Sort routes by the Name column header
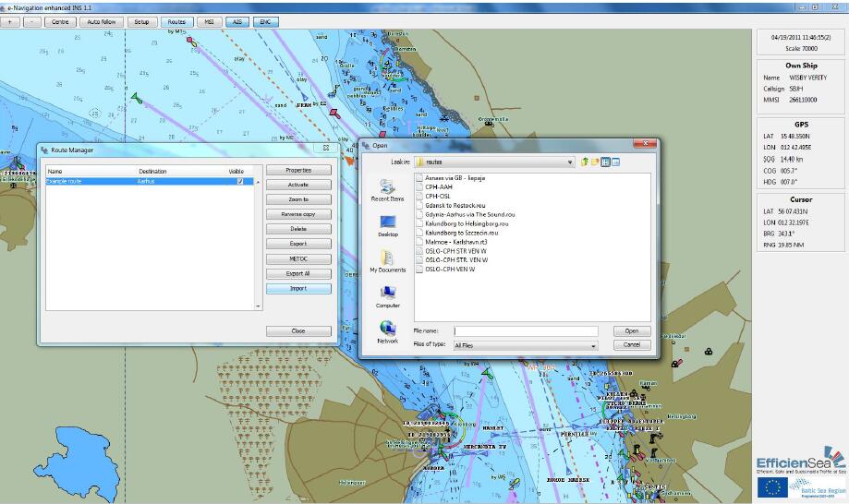This screenshot has height=504, width=849. tap(55, 172)
